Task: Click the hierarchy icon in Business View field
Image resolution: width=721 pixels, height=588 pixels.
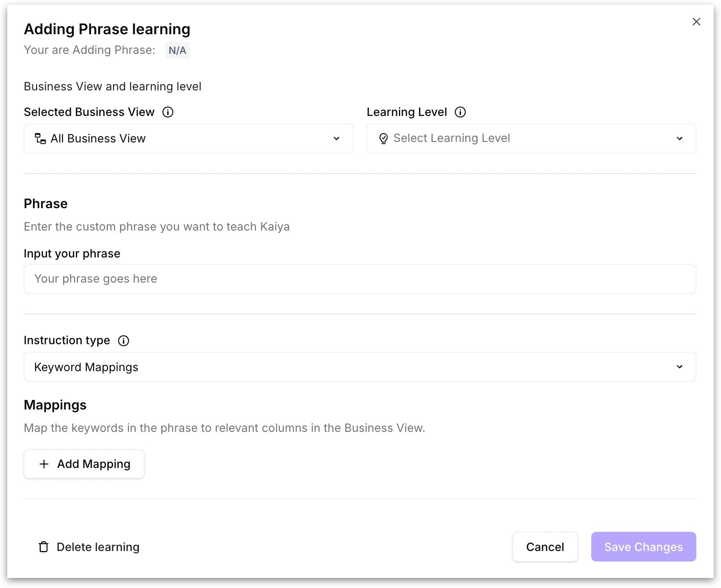Action: [x=41, y=139]
